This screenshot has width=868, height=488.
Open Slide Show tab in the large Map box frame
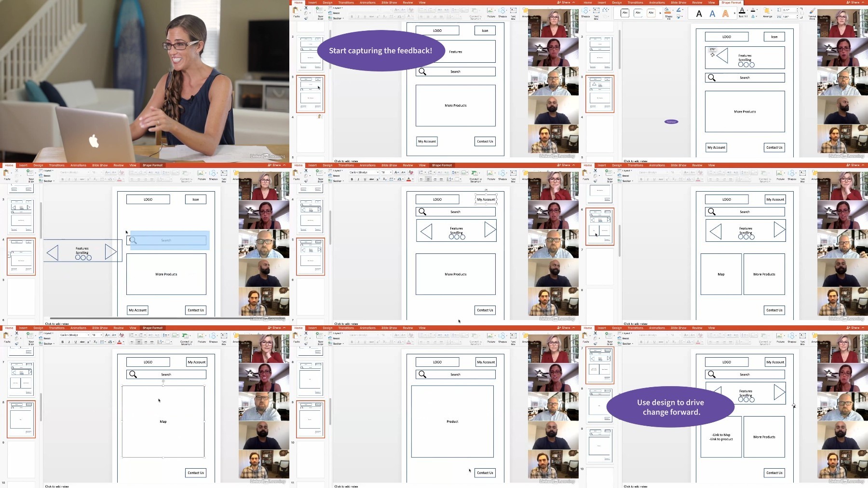click(100, 328)
